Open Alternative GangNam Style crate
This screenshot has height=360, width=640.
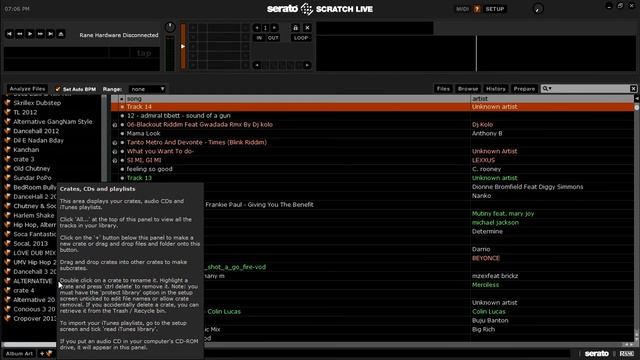point(52,122)
